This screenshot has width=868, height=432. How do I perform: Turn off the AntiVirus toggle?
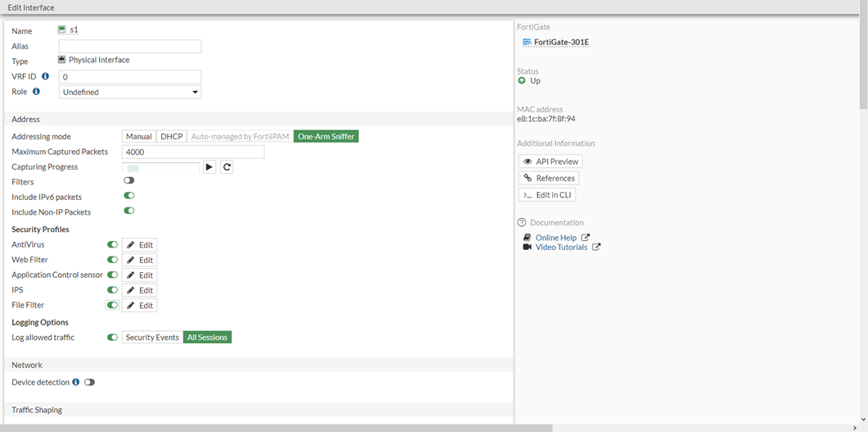tap(112, 244)
